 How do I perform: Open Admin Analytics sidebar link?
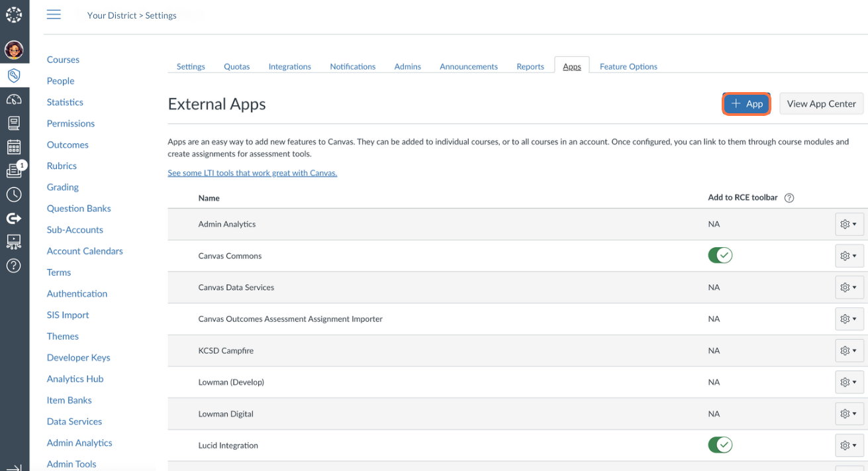(x=79, y=443)
